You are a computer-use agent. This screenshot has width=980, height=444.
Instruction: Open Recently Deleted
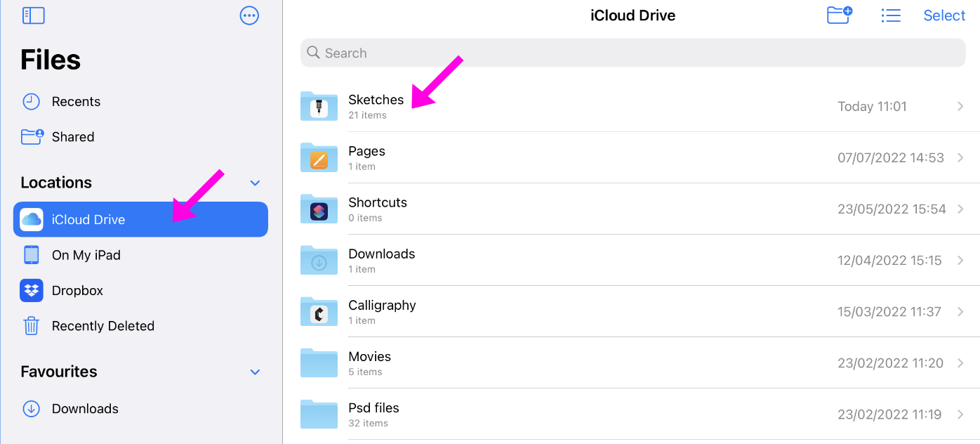[140, 326]
